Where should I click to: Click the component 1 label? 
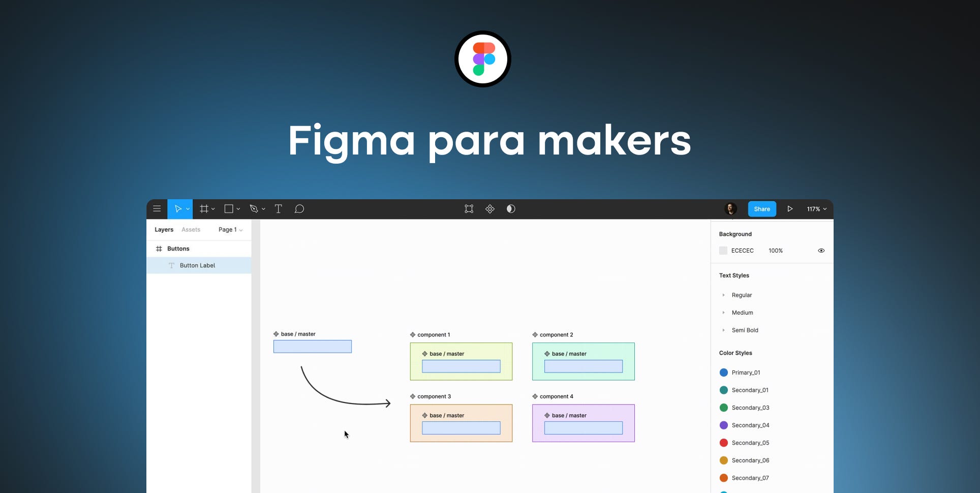coord(434,334)
